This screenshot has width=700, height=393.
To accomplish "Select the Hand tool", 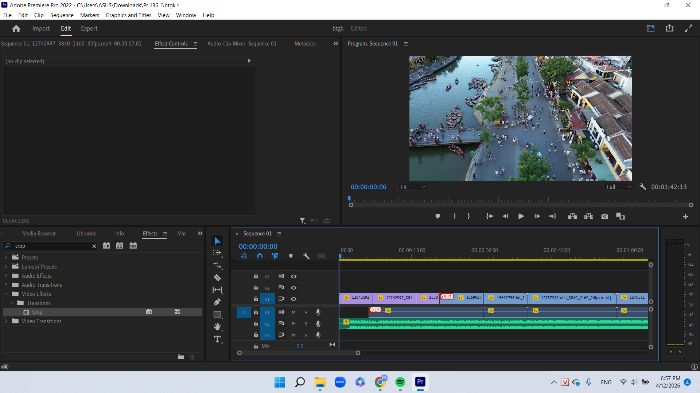I will pyautogui.click(x=217, y=327).
